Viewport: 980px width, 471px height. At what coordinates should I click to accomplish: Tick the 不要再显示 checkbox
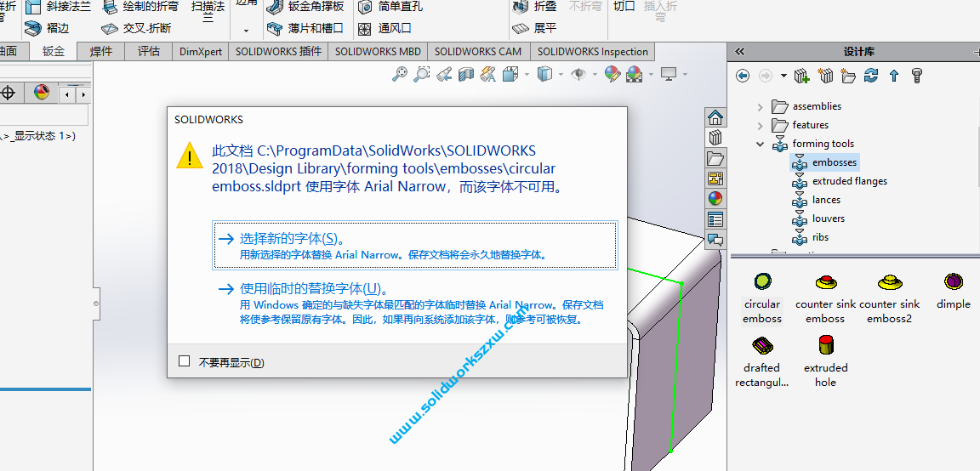184,361
